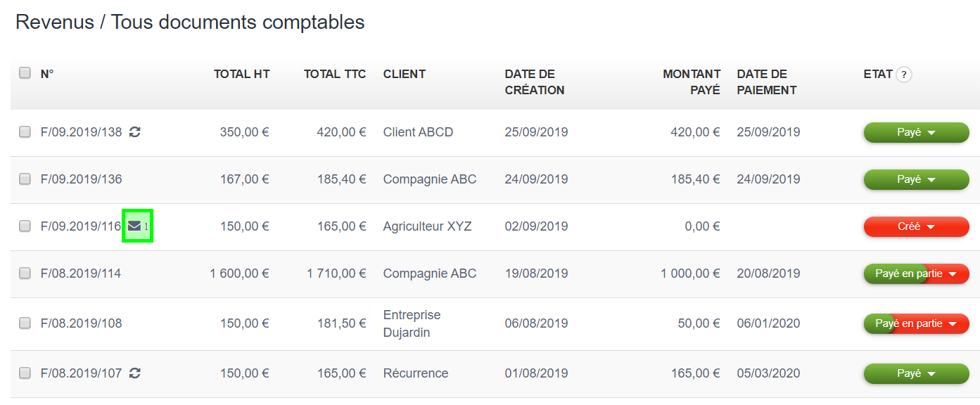Open the Payé en partie dropdown for F/08.2019/114
The width and height of the screenshot is (980, 405).
(x=915, y=274)
